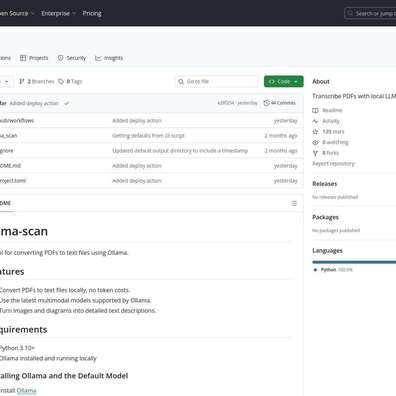Click Report repository link
This screenshot has height=396, width=396.
click(333, 164)
